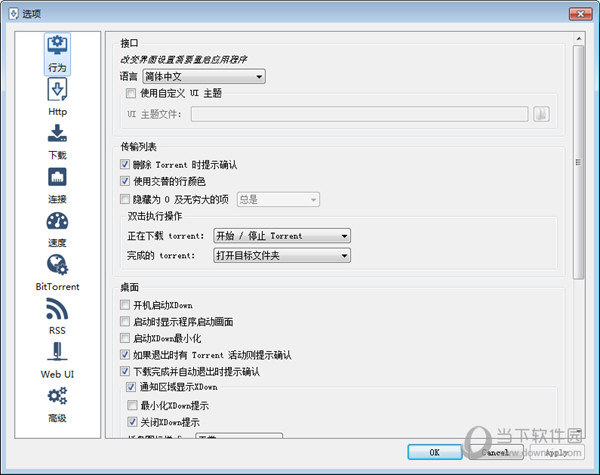Enable 启动XDown最小化 checkbox

click(x=125, y=338)
